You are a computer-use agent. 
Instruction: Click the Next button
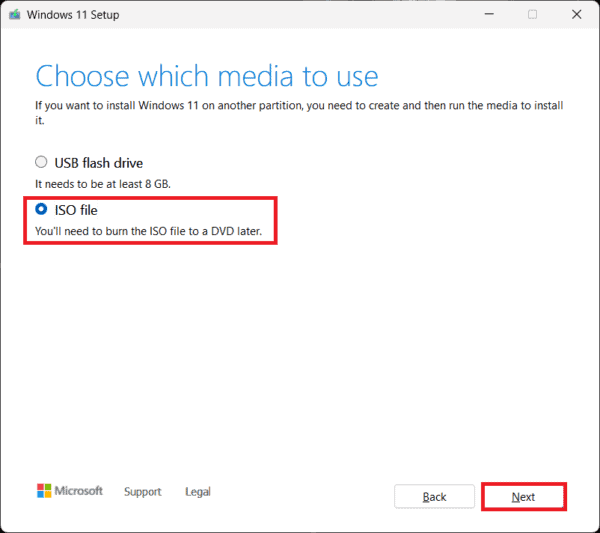pos(523,497)
